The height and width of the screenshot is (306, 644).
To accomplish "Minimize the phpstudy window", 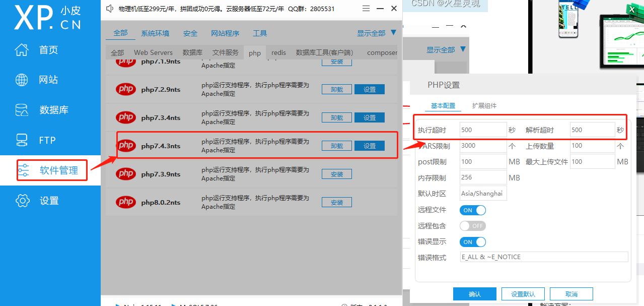I will click(380, 9).
